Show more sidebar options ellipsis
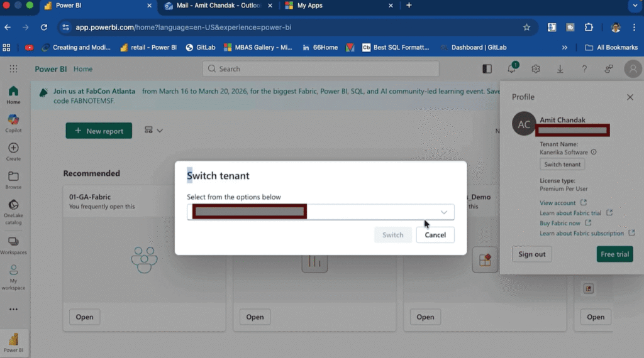This screenshot has height=358, width=644. click(13, 309)
